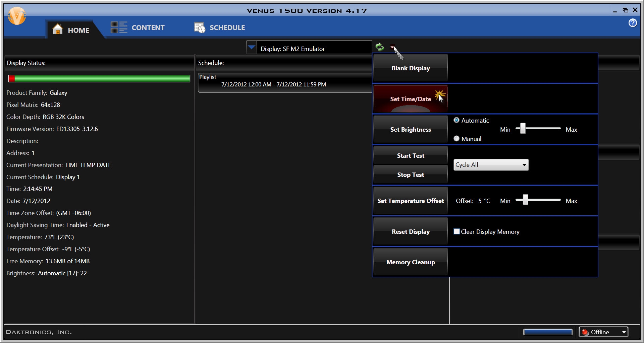Enable the Clear Display Memory checkbox
644x343 pixels.
tap(457, 231)
